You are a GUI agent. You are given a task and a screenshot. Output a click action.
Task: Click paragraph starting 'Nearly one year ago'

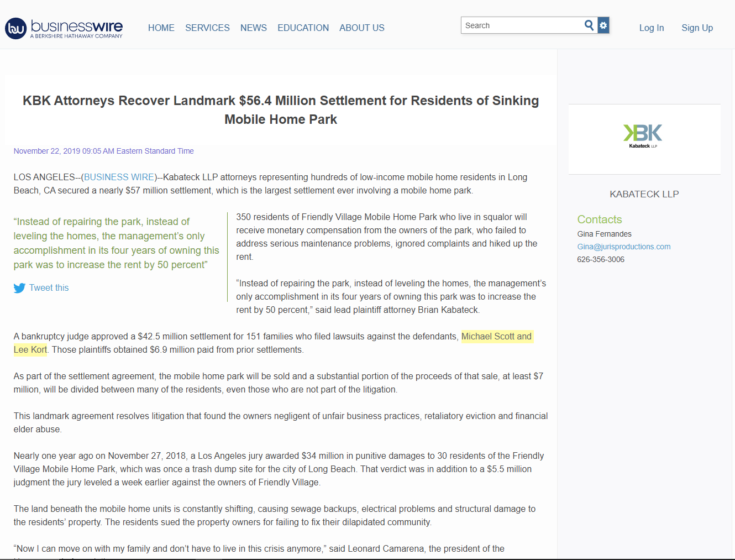(x=279, y=469)
